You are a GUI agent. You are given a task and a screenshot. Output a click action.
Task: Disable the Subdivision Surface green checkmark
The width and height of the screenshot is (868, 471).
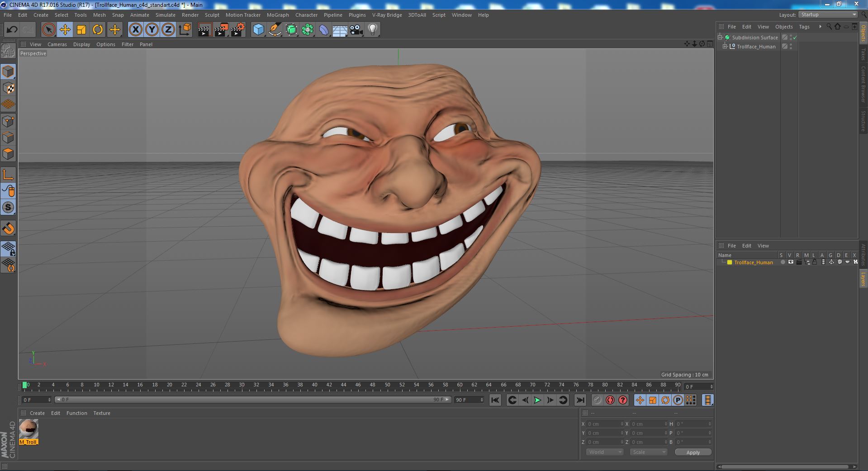click(x=795, y=38)
